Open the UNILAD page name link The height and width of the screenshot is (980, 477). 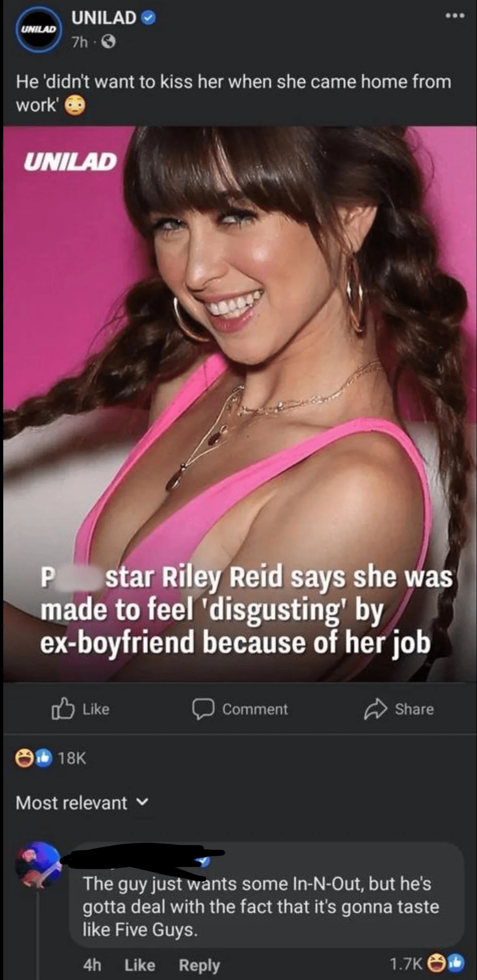coord(104,18)
